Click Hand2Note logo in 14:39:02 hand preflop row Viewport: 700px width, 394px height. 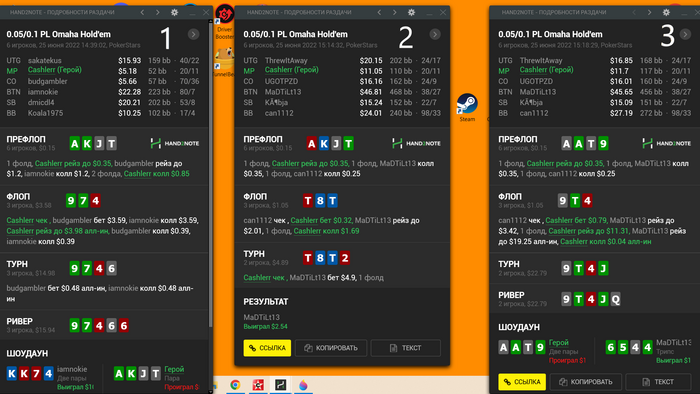[175, 143]
